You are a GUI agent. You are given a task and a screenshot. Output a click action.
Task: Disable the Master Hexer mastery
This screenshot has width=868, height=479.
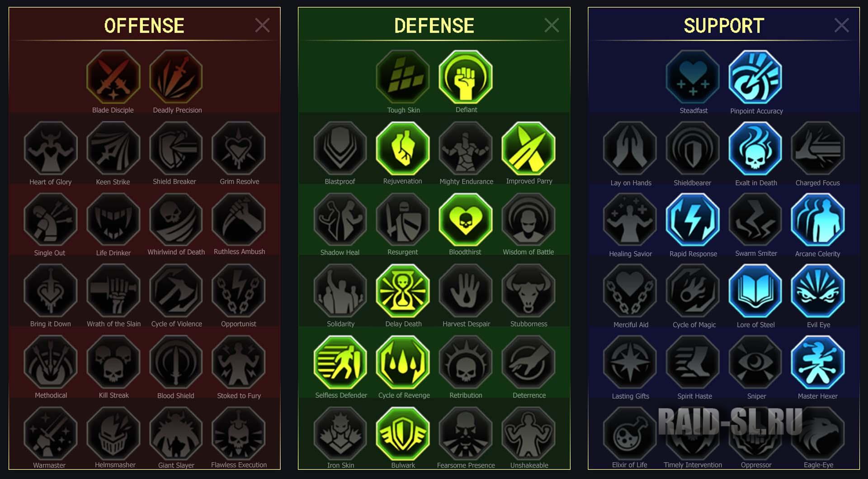tap(818, 362)
